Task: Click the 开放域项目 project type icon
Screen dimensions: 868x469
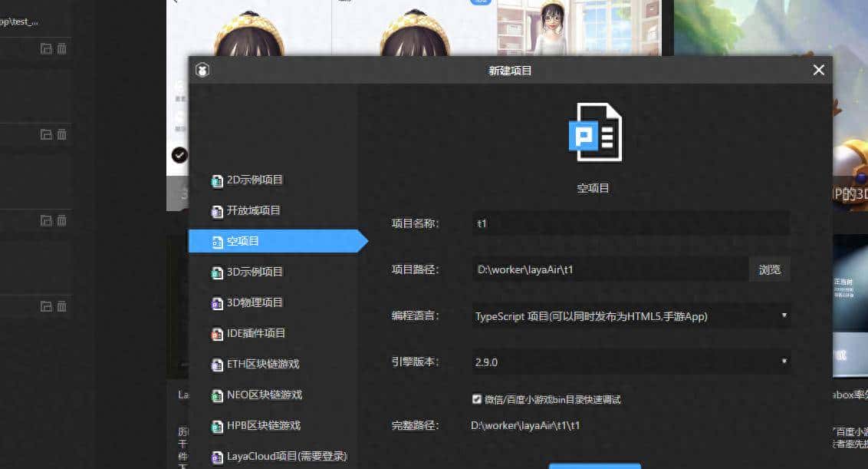Action: [x=215, y=210]
